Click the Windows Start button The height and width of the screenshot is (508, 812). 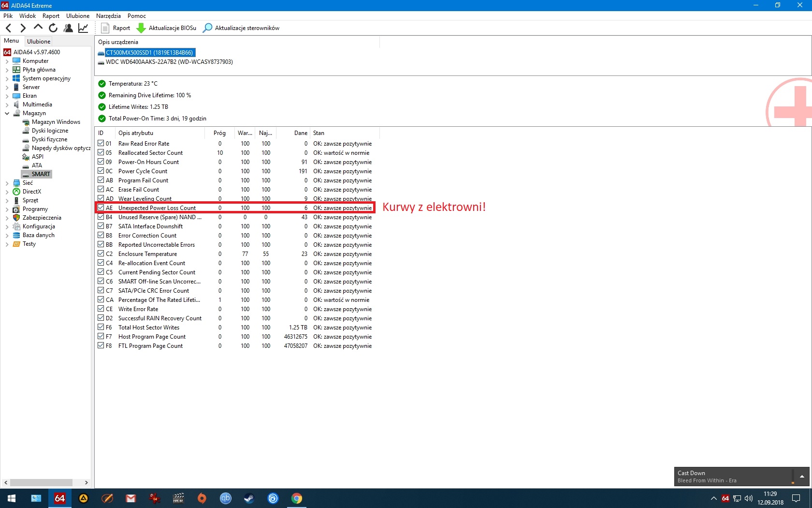click(x=12, y=498)
